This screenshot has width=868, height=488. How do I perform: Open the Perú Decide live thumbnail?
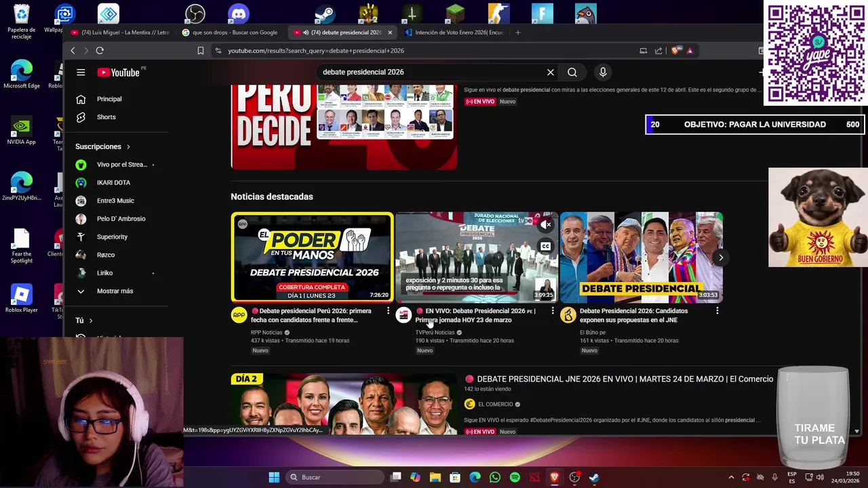pyautogui.click(x=344, y=127)
